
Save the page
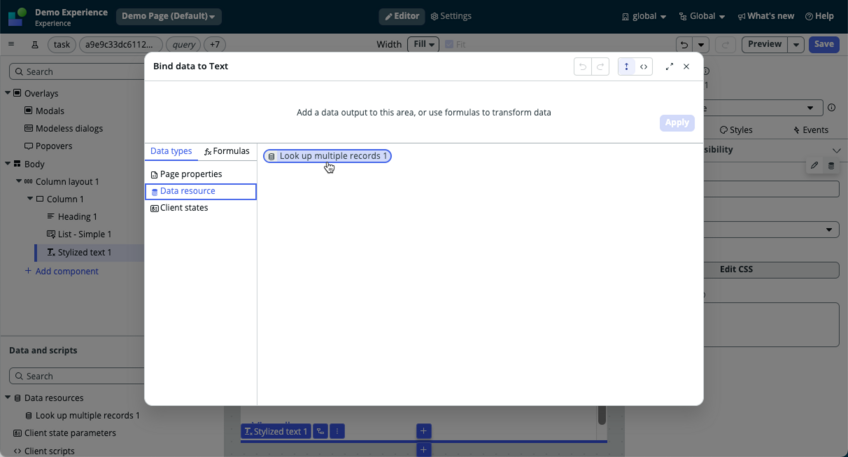coord(824,44)
